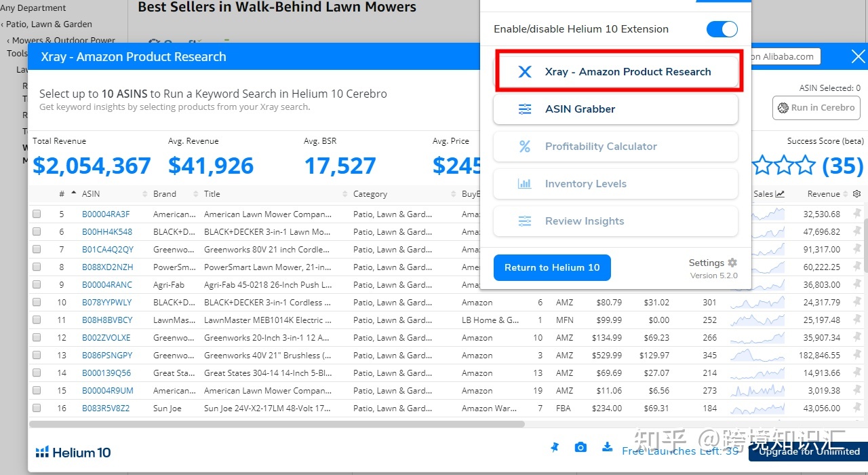Open the ASIN link B078YYPWLY

[107, 302]
